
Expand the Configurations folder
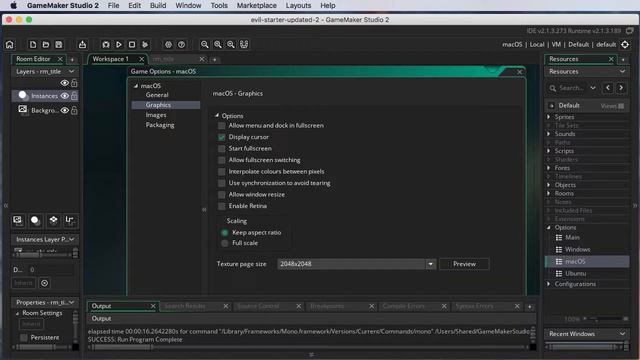pyautogui.click(x=549, y=284)
